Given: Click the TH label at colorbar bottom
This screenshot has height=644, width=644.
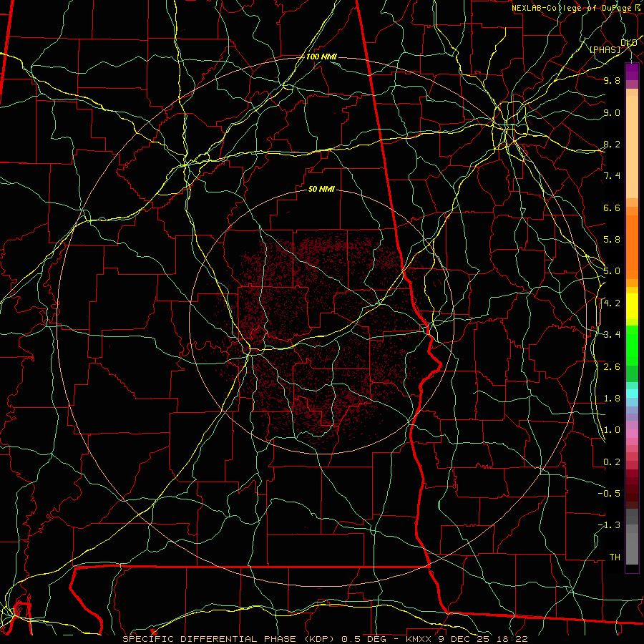Looking at the screenshot, I should [615, 557].
